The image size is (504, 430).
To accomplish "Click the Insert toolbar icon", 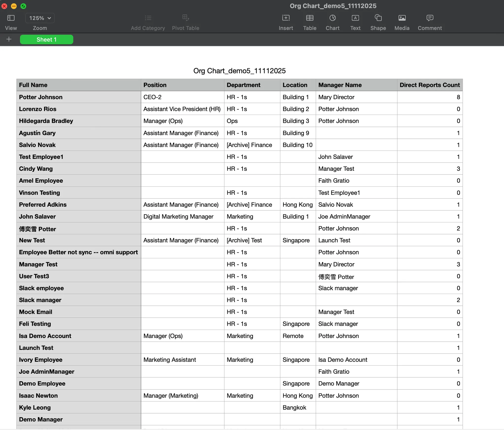I will click(286, 18).
